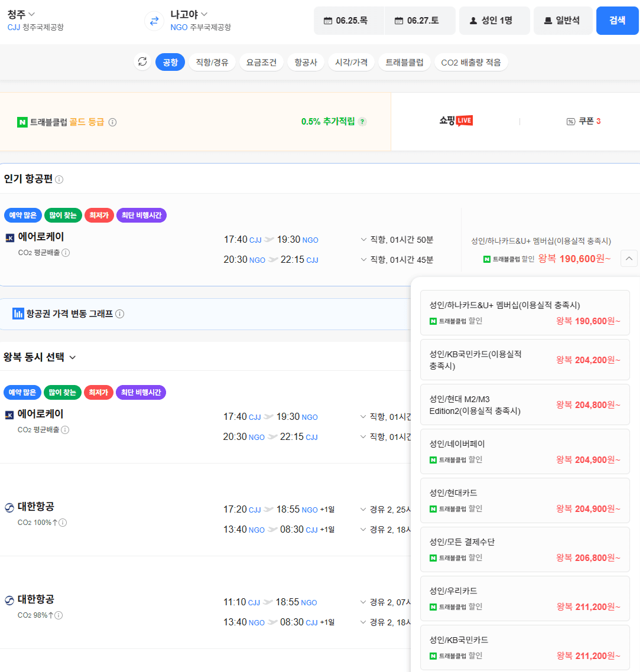Select 현대 M2/M3 Edition2 fare 204,800원
640x672 pixels.
click(525, 404)
